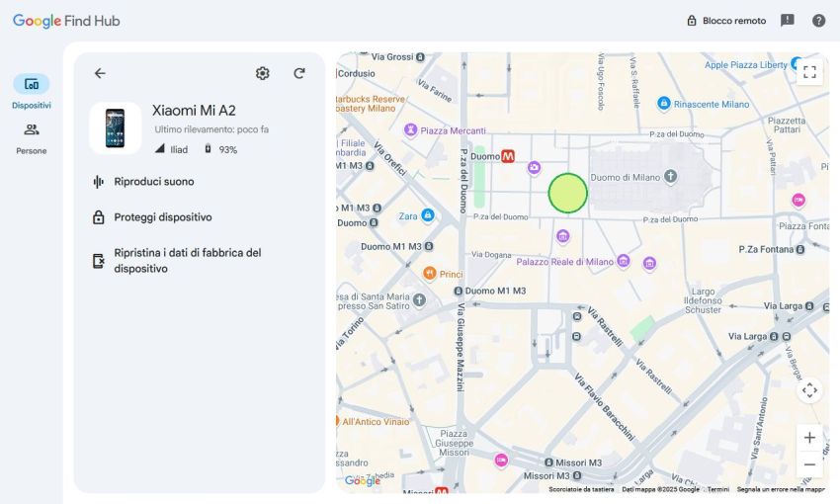The image size is (840, 504).
Task: Click the Princi restaurant pin
Action: tap(430, 273)
